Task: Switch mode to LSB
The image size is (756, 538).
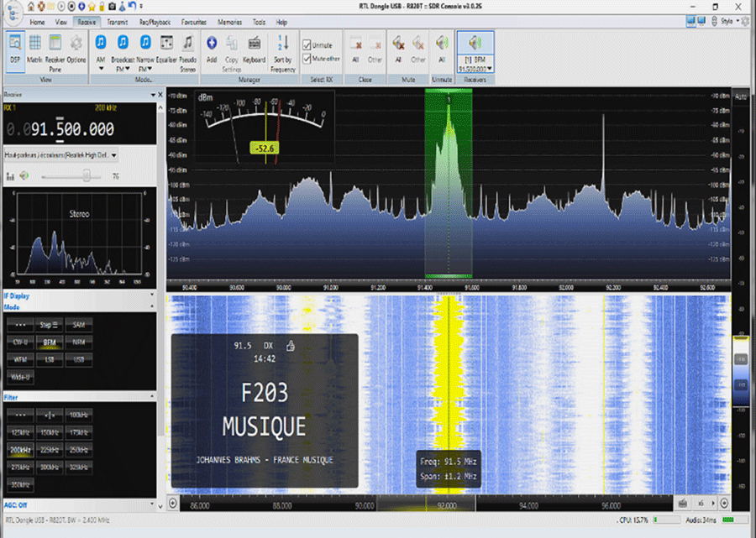Action: pos(50,360)
